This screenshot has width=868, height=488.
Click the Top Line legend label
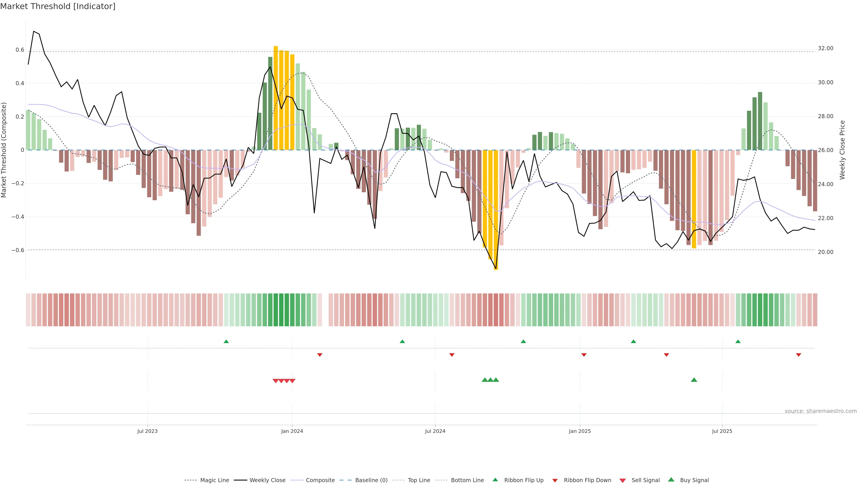point(419,480)
